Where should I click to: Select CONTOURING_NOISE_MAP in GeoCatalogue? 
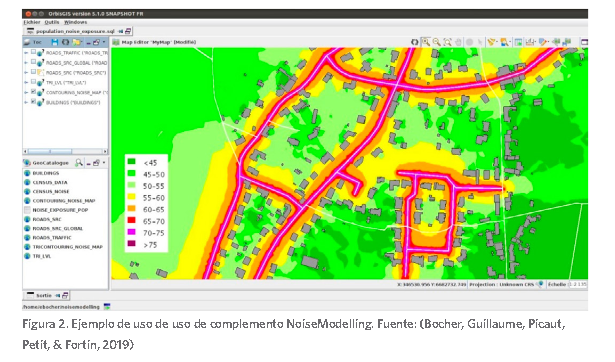64,201
